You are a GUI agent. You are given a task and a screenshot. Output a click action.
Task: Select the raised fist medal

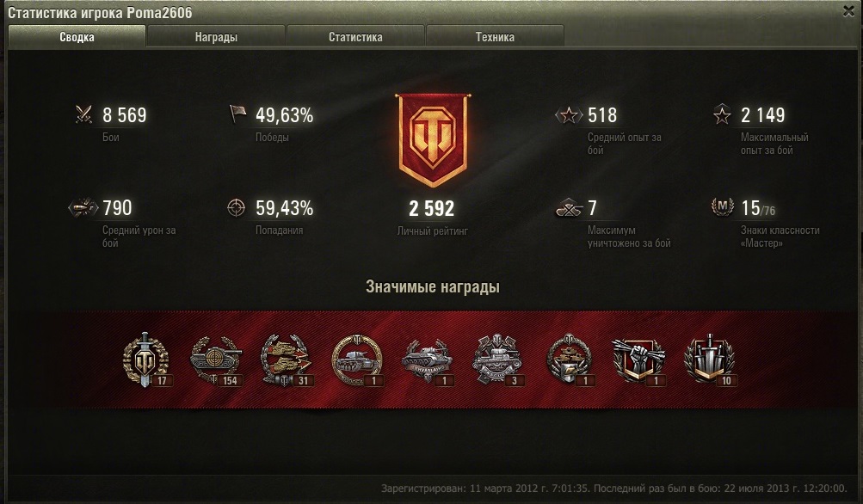tap(638, 360)
